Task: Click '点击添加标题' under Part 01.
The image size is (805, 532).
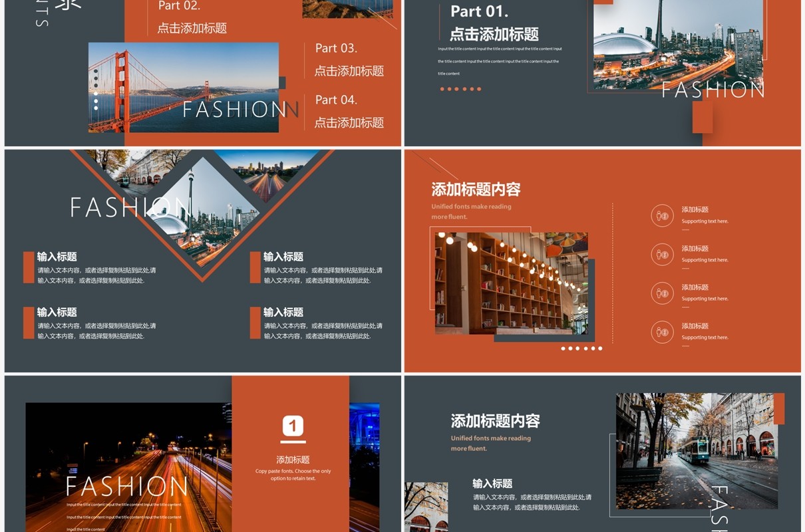Action: coord(494,34)
